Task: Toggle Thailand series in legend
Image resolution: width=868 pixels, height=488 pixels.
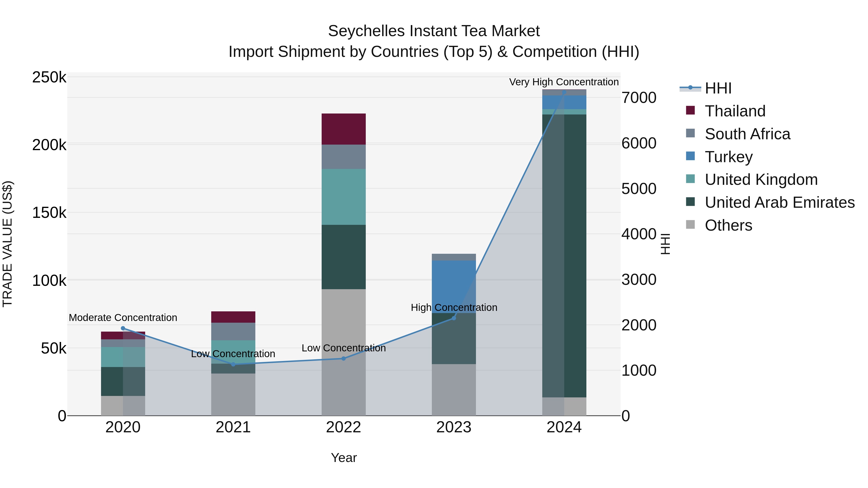Action: point(735,111)
